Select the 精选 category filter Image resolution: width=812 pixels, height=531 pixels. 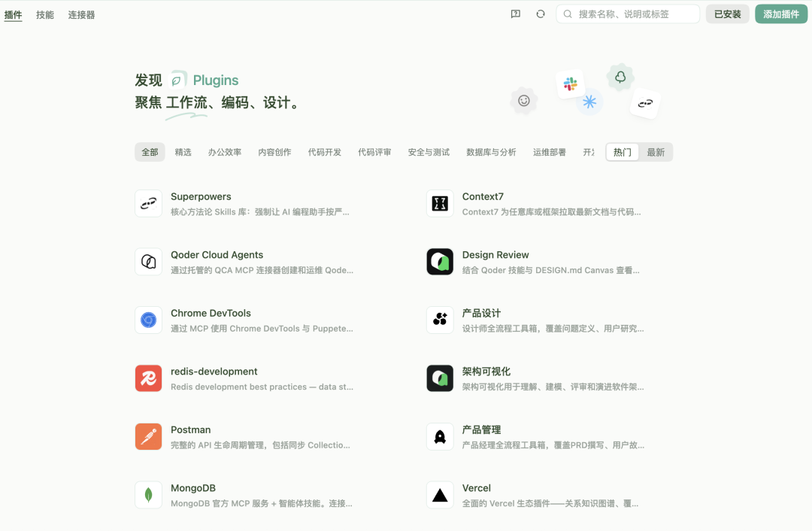click(183, 153)
